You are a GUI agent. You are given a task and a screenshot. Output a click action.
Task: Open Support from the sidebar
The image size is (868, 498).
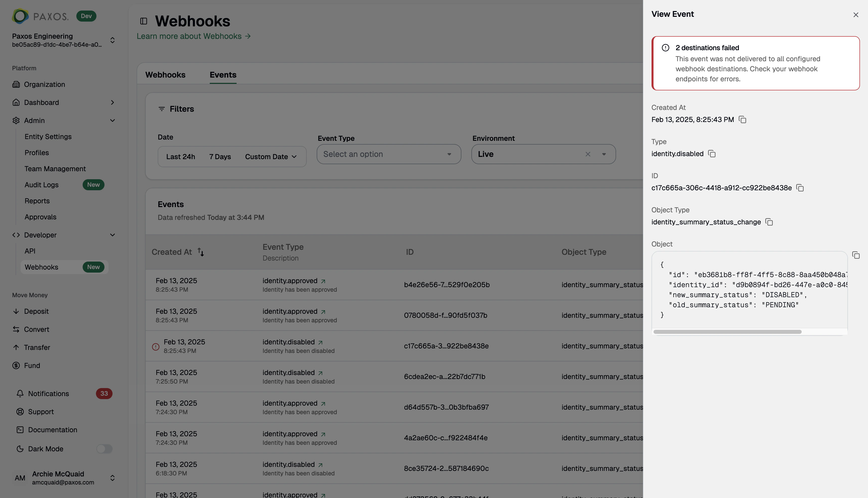tap(40, 411)
